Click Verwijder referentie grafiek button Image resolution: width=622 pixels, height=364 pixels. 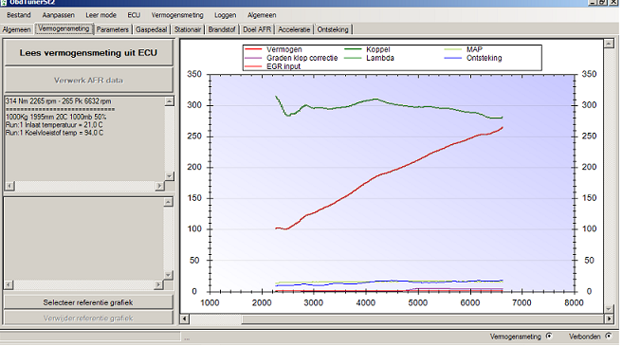click(x=88, y=318)
